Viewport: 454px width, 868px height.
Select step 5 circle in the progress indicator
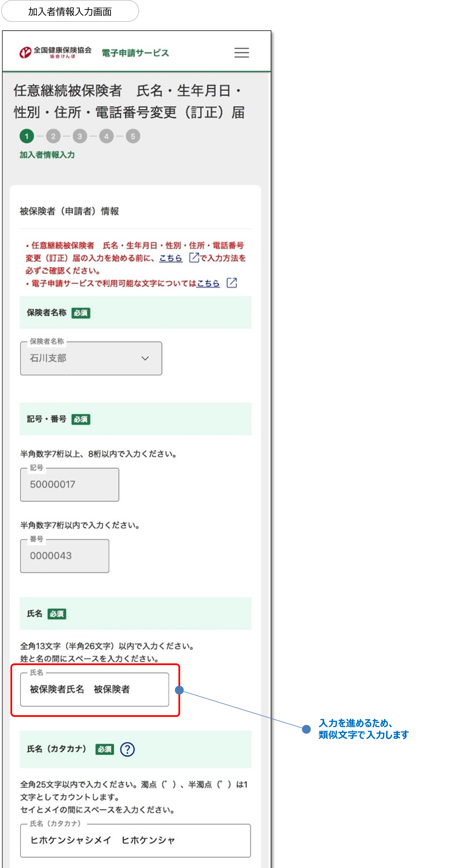(133, 136)
